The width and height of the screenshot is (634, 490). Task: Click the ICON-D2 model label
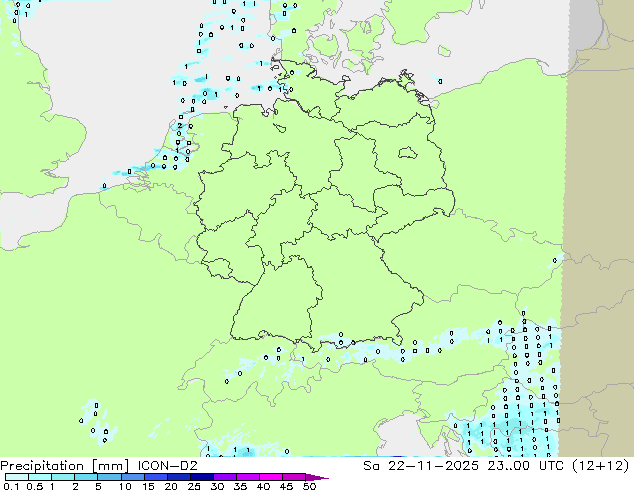point(167,466)
